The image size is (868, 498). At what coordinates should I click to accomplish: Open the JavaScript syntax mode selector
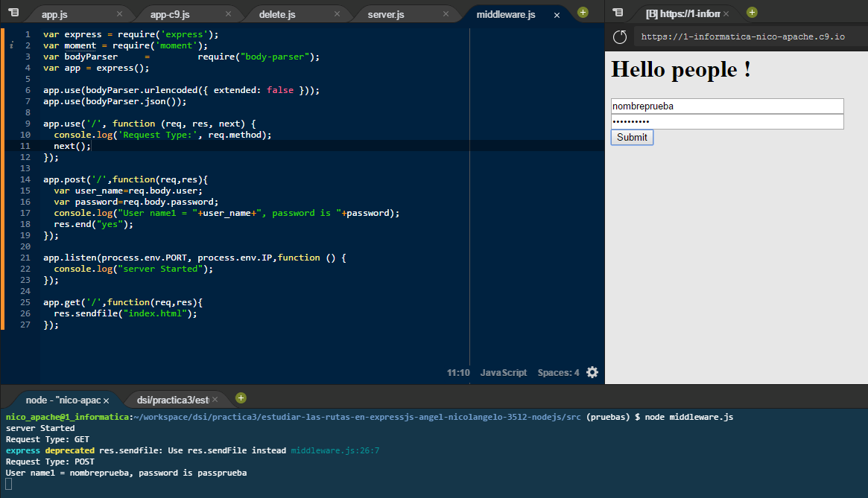pos(503,372)
